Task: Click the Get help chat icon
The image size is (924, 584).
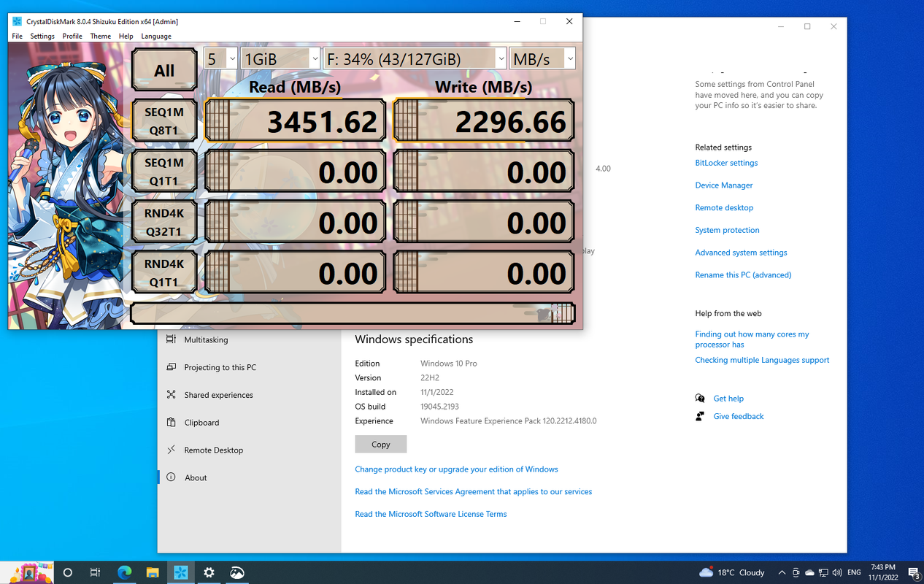Action: [x=700, y=399]
